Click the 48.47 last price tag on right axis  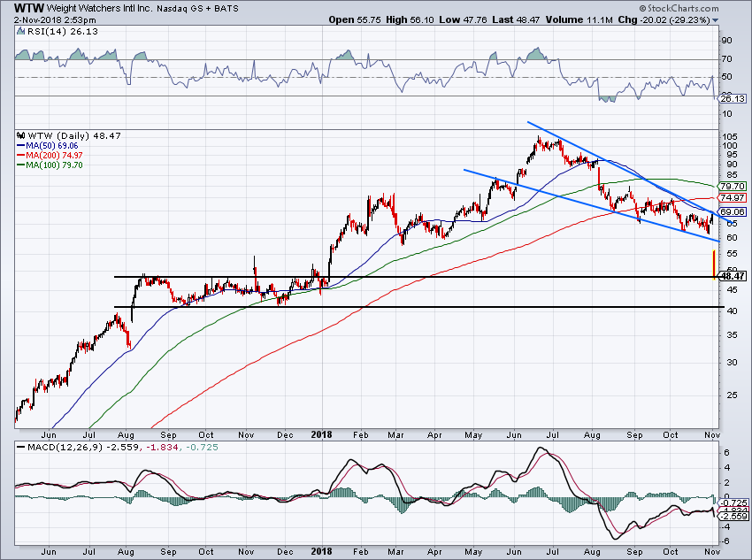pos(733,276)
